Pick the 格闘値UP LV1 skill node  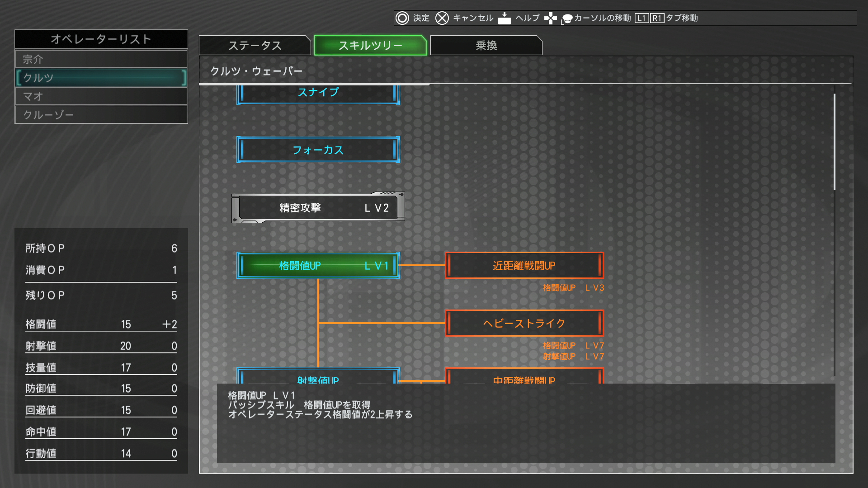[x=318, y=266]
